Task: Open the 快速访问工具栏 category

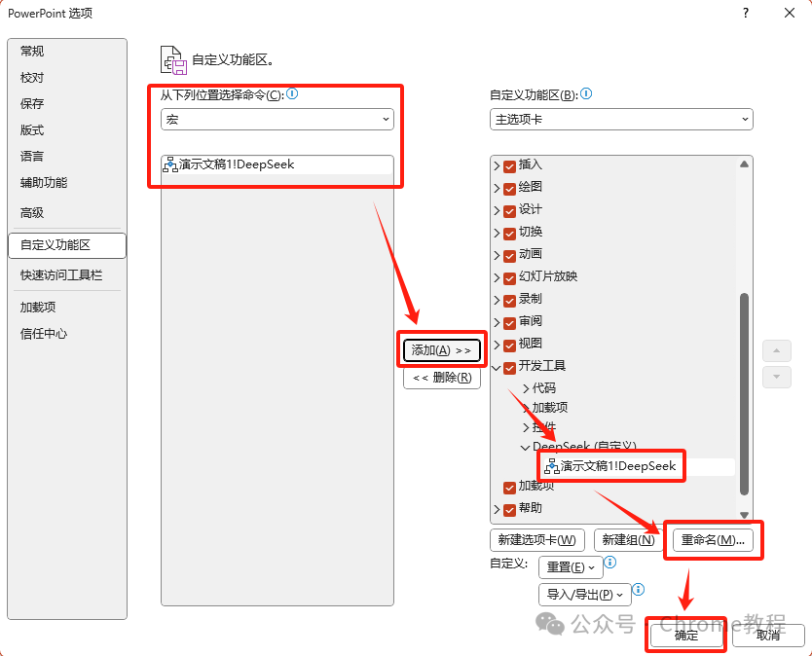Action: click(x=67, y=274)
